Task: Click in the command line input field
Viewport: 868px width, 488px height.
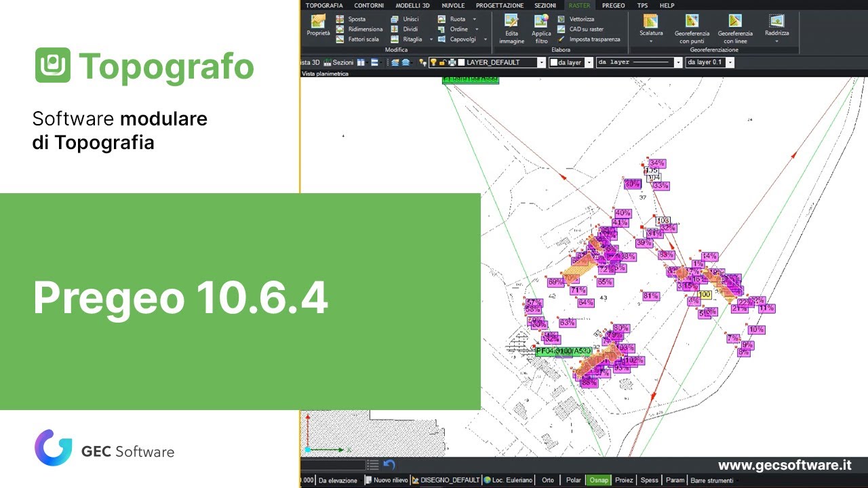Action: (332, 465)
